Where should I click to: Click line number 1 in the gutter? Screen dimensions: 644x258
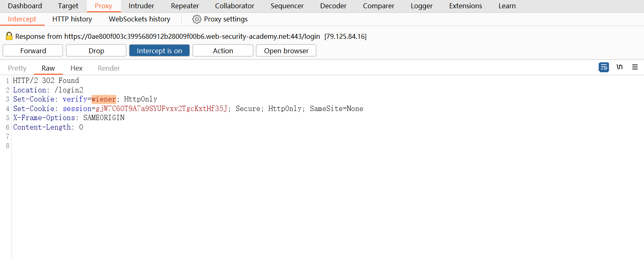coord(7,80)
